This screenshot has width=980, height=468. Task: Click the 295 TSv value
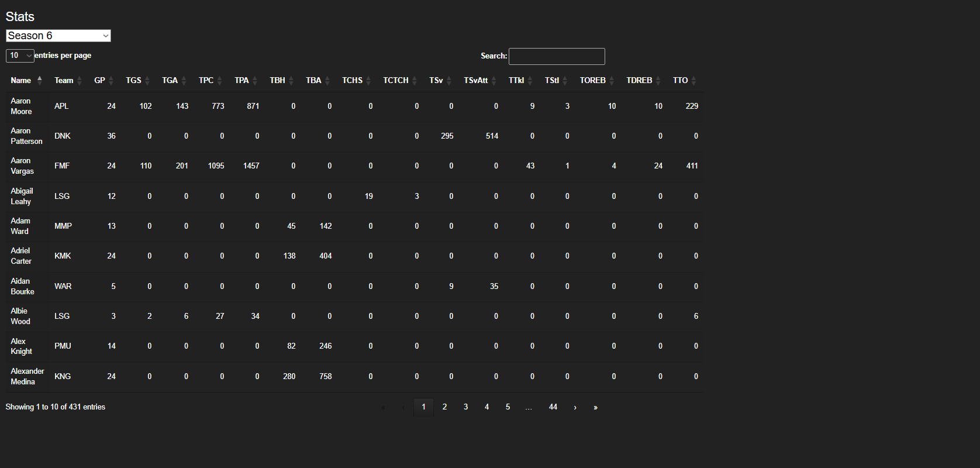click(x=447, y=136)
